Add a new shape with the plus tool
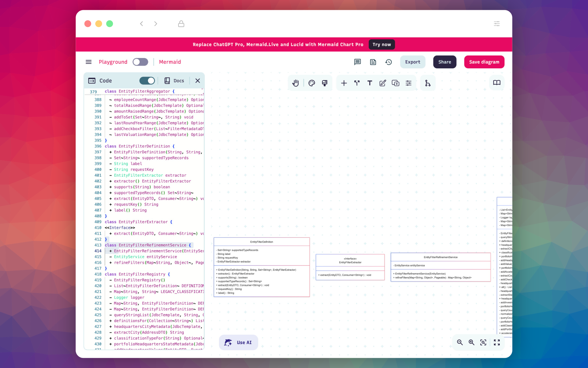 point(344,83)
